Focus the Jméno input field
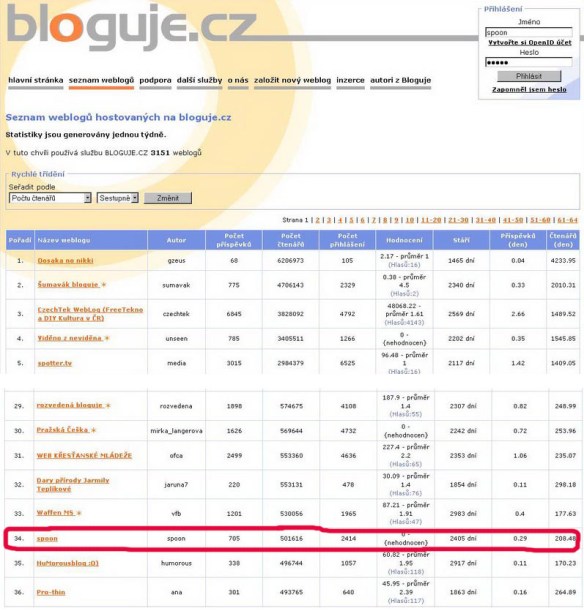Screen dimensions: 584x611 (529, 32)
